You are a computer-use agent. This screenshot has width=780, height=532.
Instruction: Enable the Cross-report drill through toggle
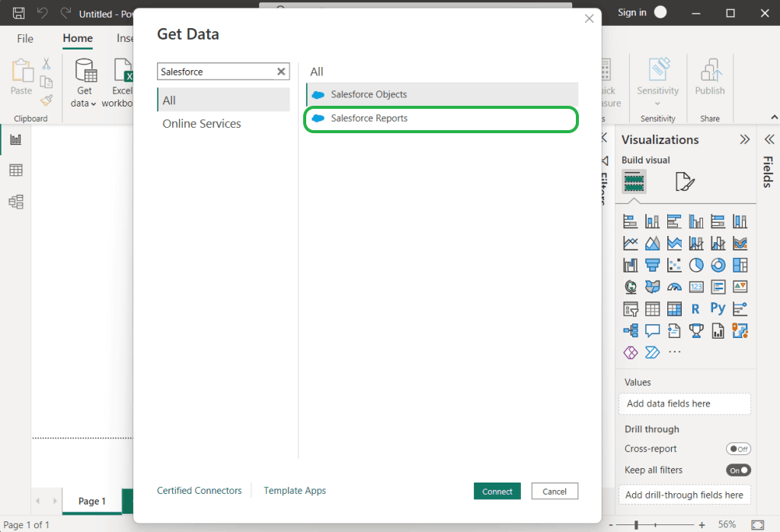pos(738,448)
